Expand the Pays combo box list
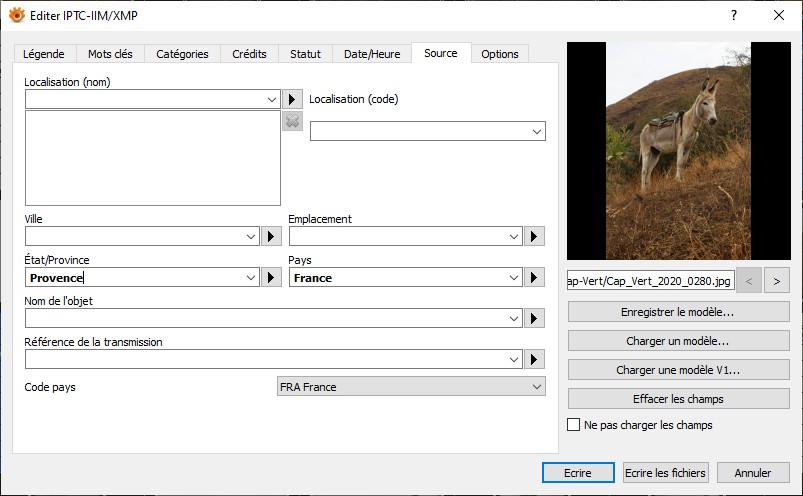 pyautogui.click(x=514, y=278)
